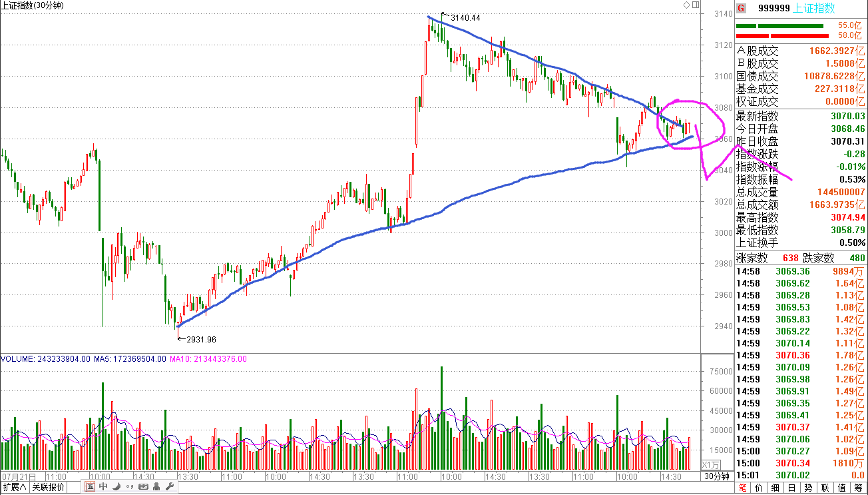Click the diamond icon above the chart

(x=686, y=5)
